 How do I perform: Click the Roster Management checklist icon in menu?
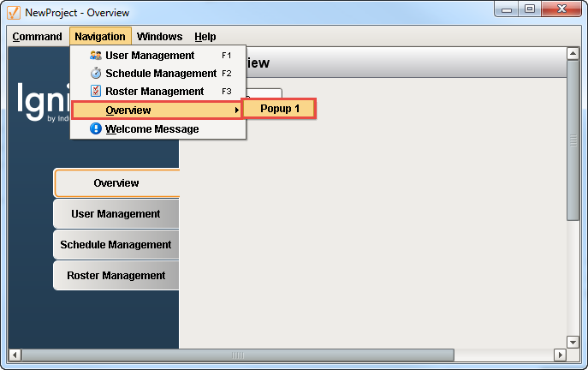96,92
